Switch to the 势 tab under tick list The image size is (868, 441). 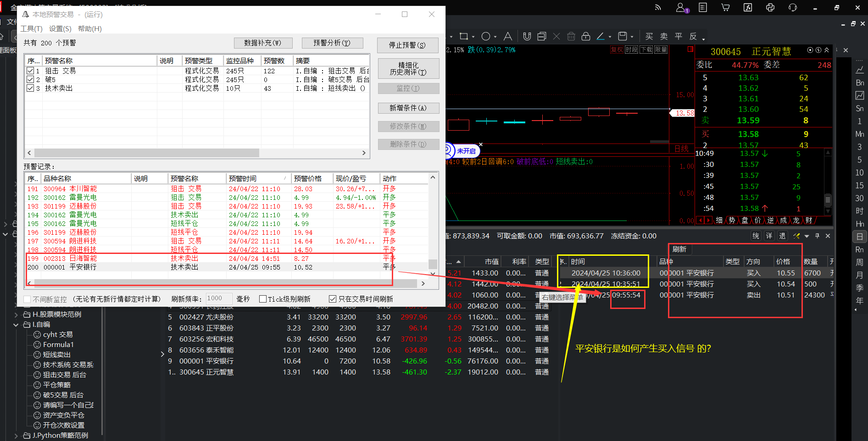(732, 220)
